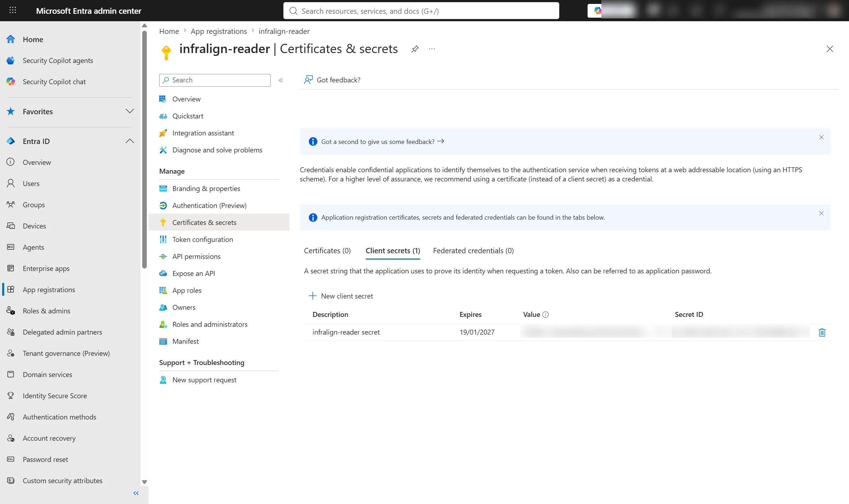Viewport: 849px width, 504px height.
Task: Click the Home house icon in left navigation
Action: coord(11,39)
